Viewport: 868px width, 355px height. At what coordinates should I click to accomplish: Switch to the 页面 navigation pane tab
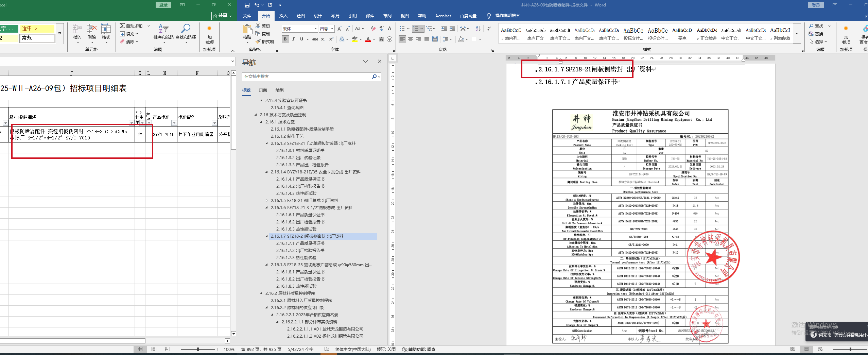[263, 90]
